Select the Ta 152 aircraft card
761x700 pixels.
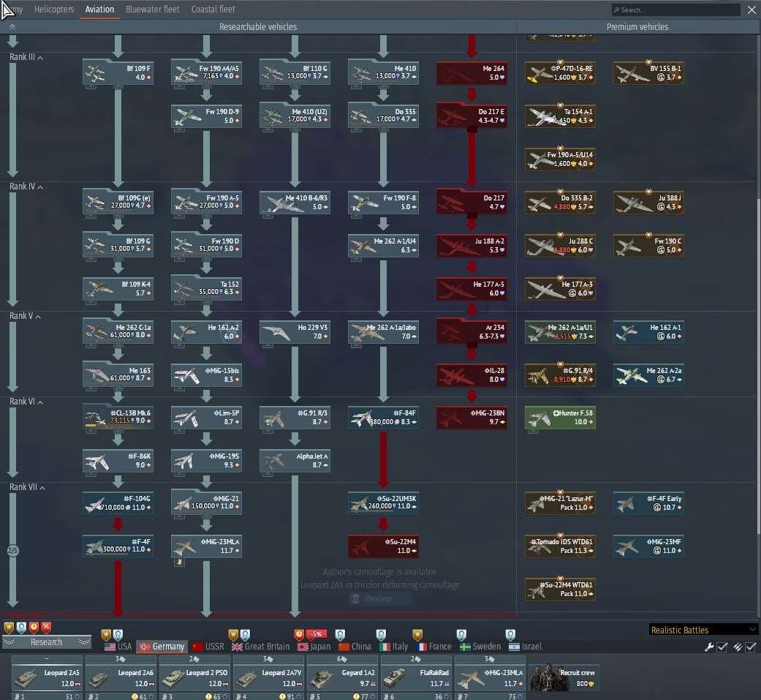207,288
